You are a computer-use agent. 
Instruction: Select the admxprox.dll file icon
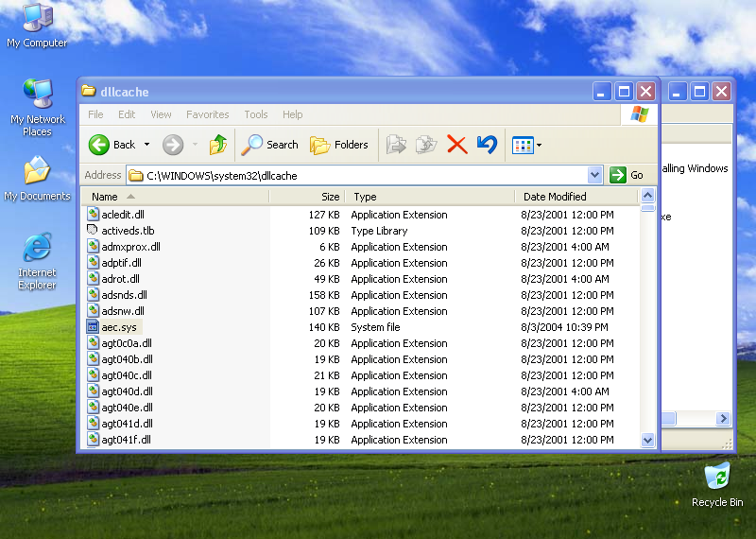point(93,246)
